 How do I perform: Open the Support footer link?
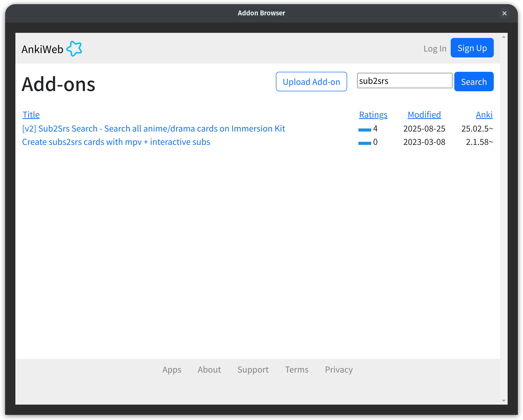253,369
